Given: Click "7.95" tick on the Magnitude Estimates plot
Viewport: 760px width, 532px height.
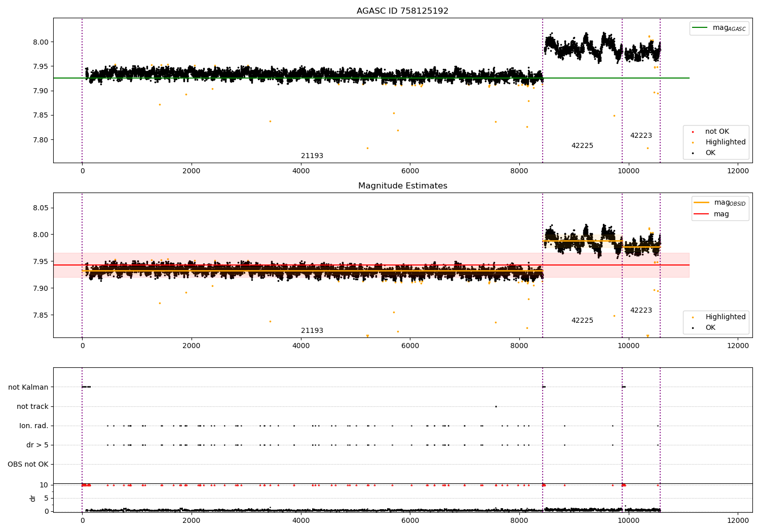Looking at the screenshot, I should pos(41,261).
